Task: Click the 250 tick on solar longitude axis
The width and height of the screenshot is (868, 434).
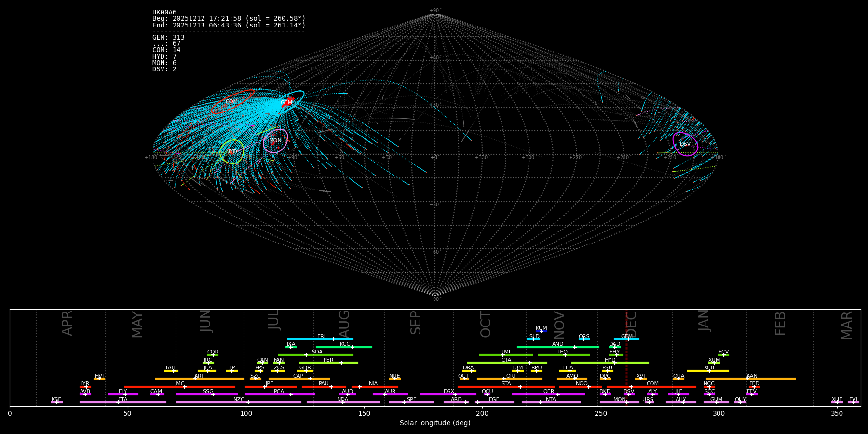Action: [x=600, y=413]
